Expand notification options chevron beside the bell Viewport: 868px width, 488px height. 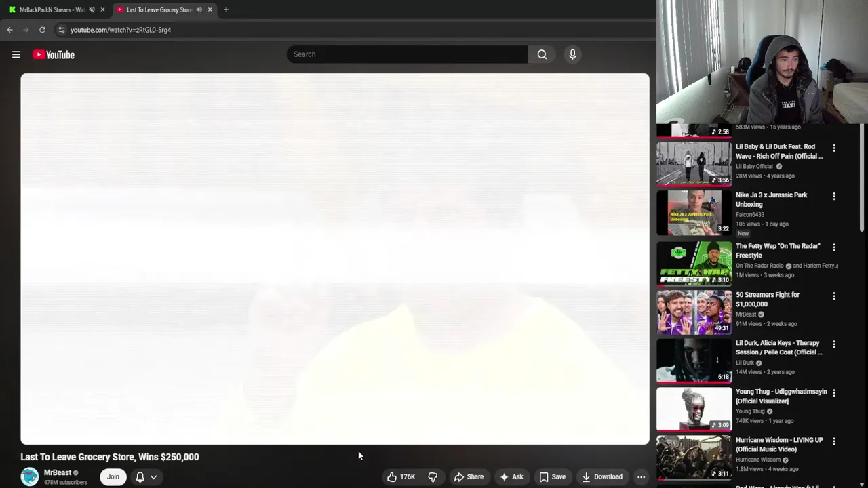pos(154,477)
